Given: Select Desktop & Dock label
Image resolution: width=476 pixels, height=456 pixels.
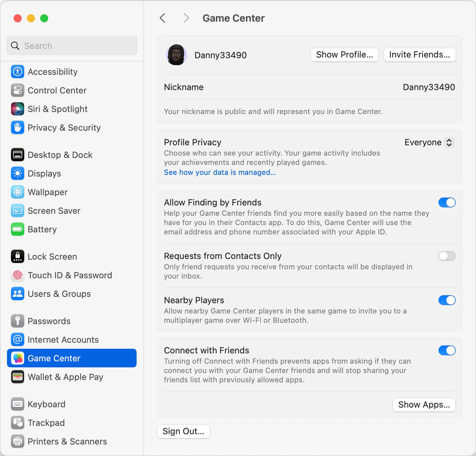Looking at the screenshot, I should [60, 155].
